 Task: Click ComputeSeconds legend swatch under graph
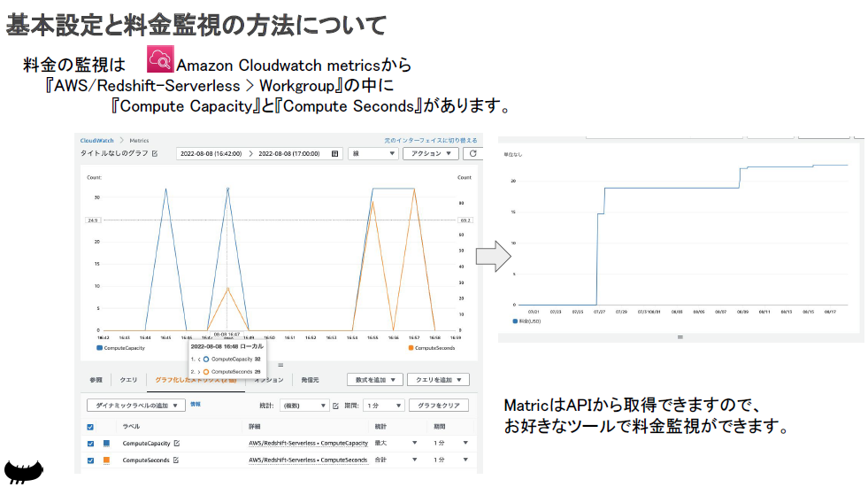pos(411,348)
